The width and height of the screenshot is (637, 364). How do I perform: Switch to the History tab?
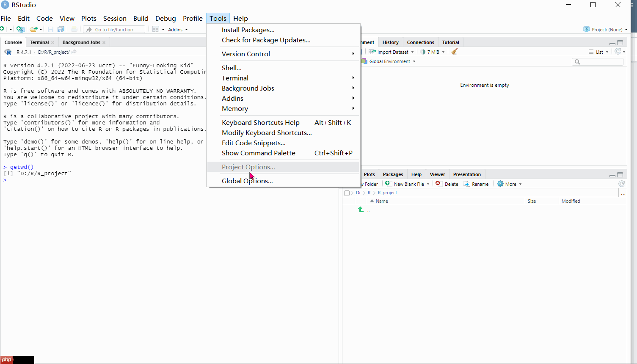[x=390, y=42]
